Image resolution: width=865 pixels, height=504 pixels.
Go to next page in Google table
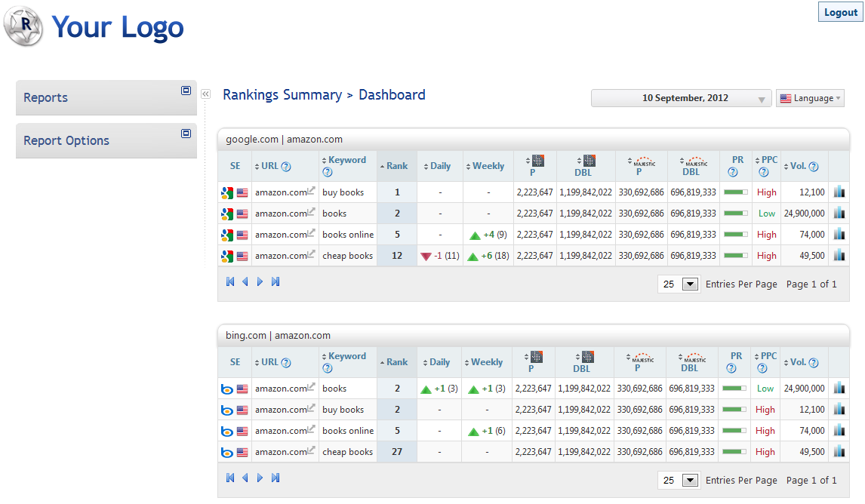(260, 282)
